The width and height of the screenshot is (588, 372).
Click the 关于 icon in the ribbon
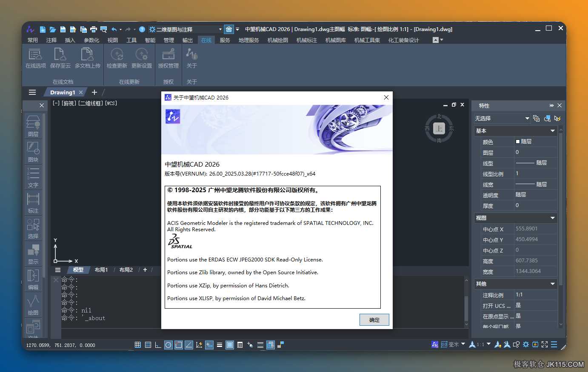[x=192, y=58]
